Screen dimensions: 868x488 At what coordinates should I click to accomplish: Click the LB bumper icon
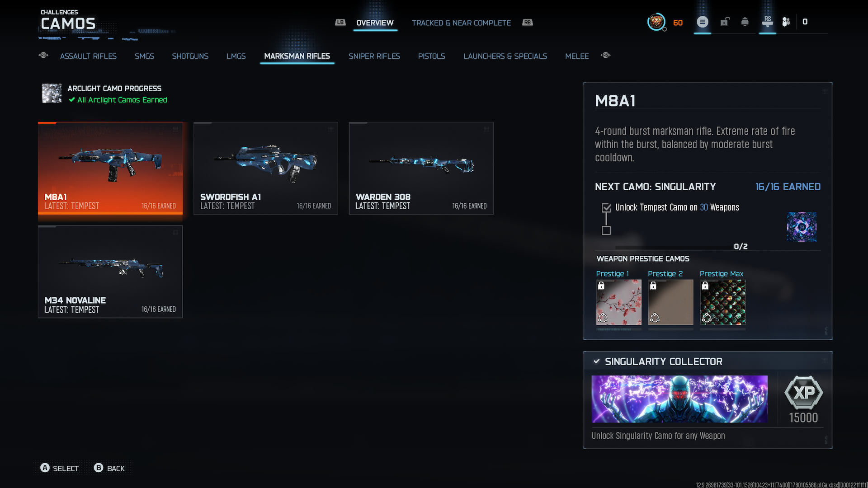click(340, 23)
